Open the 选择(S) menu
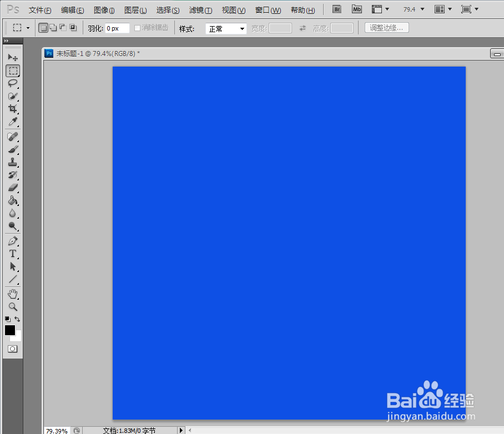This screenshot has height=434, width=504. coord(168,11)
